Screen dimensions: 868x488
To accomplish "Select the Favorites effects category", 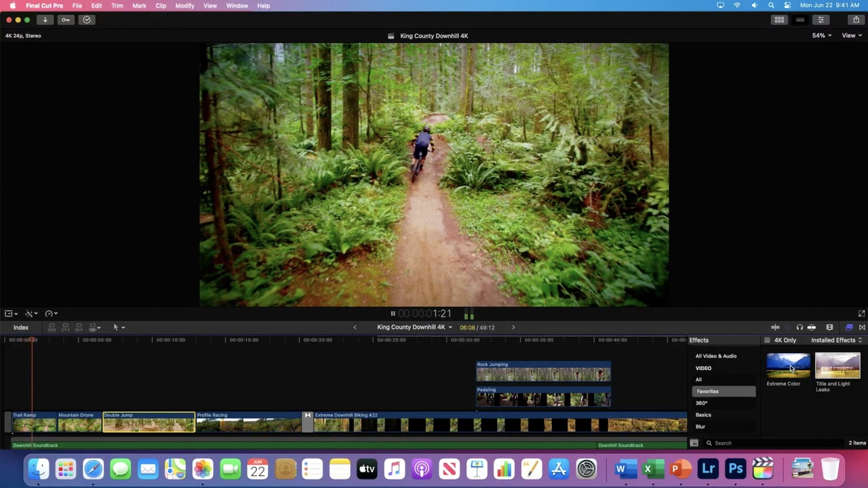I will point(724,391).
